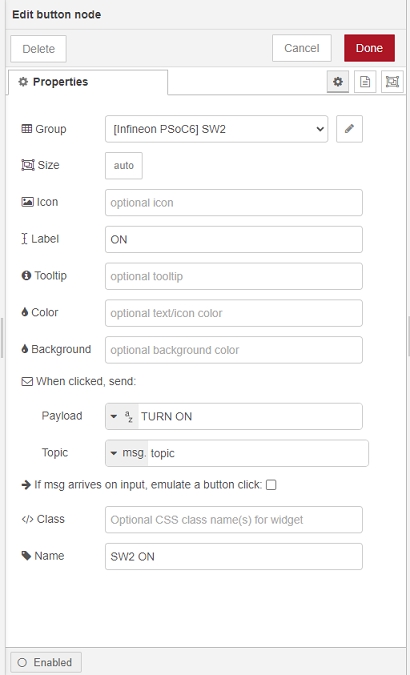Open the Payload type selector

(122, 416)
